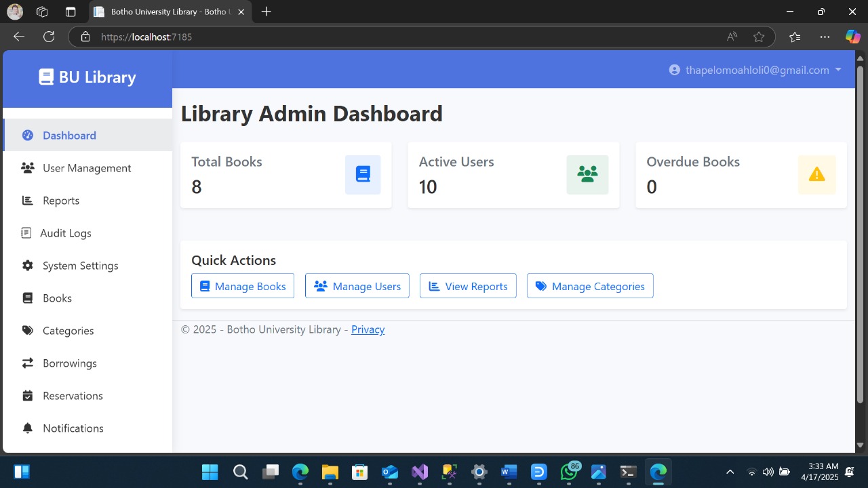Viewport: 868px width, 488px height.
Task: Click the Manage Books button
Action: [x=243, y=286]
